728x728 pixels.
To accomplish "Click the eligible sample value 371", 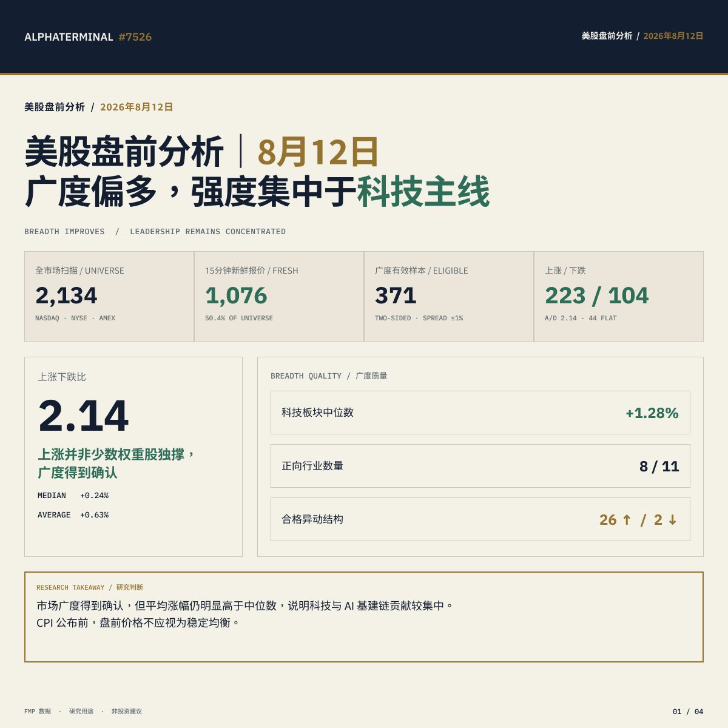I will point(396,295).
